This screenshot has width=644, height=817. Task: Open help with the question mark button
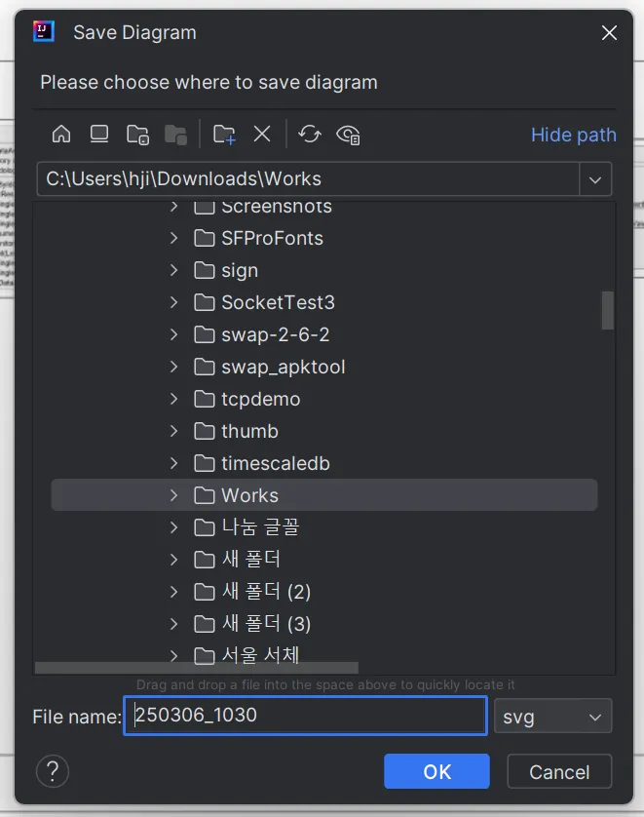53,771
